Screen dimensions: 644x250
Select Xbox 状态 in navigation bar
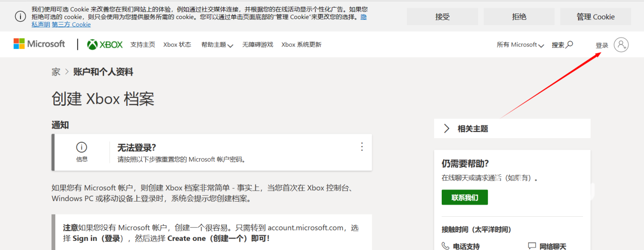click(x=177, y=45)
